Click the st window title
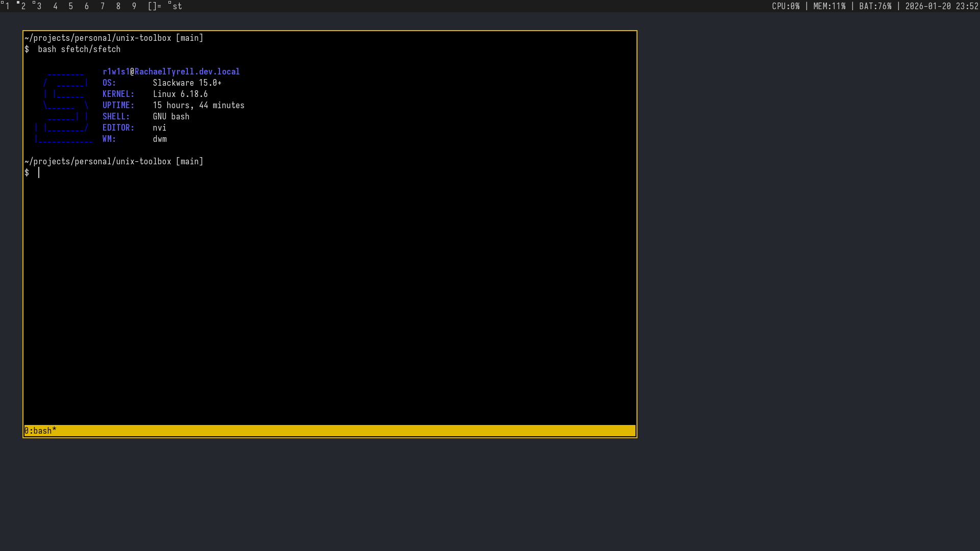The width and height of the screenshot is (980, 551). 177,6
